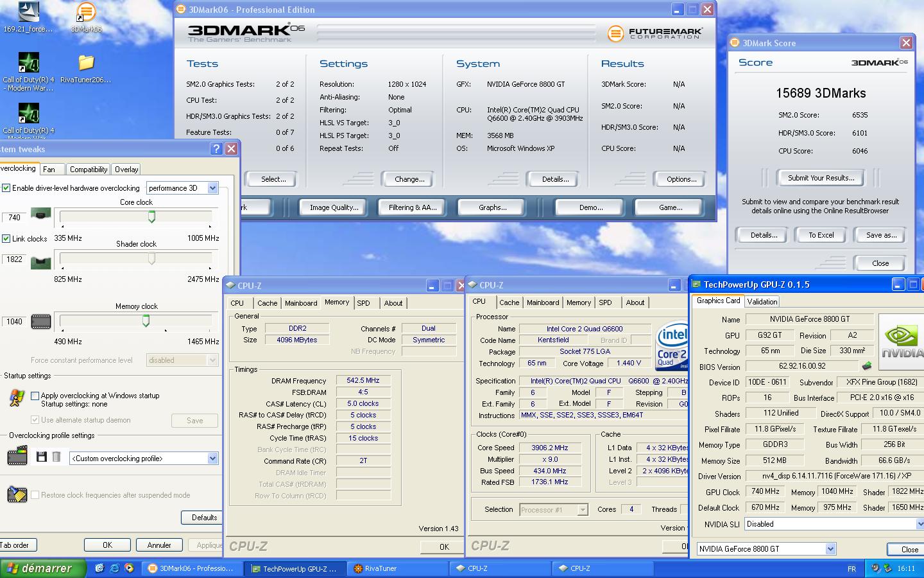Open Filtering & AA... settings in 3DMark06
924x578 pixels.
pos(412,207)
